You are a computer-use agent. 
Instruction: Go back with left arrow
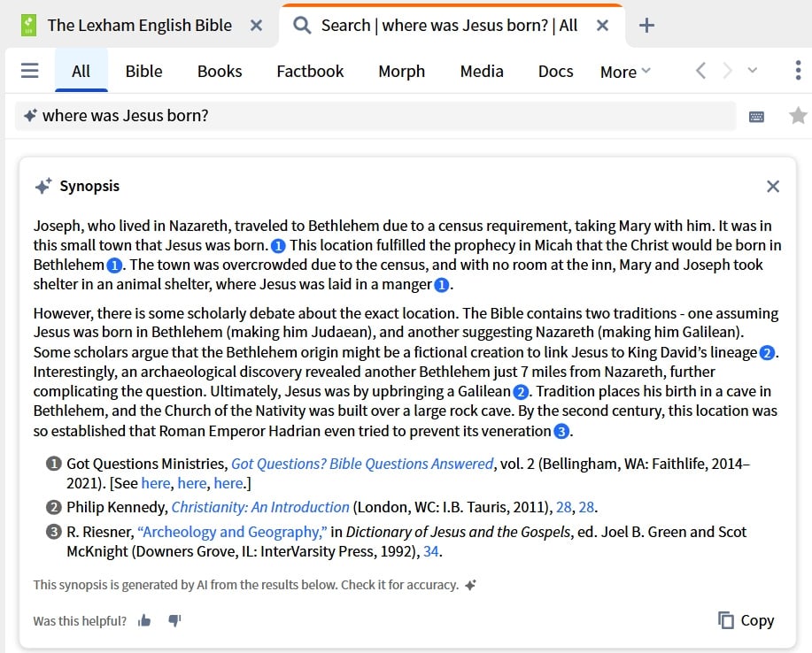tap(700, 71)
